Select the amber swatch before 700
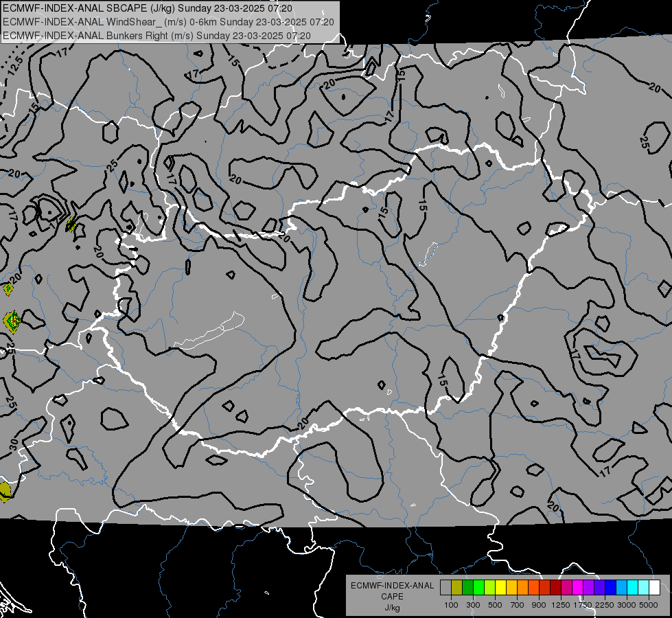 (x=511, y=588)
